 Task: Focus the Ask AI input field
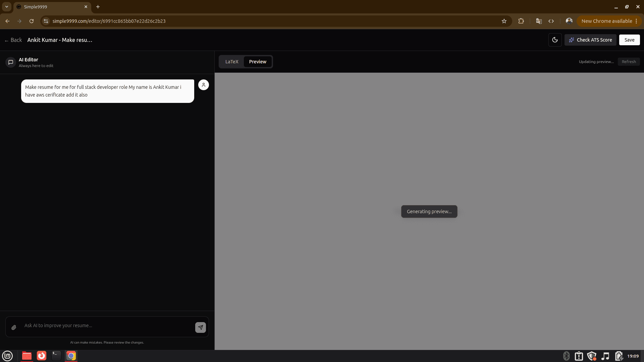click(107, 325)
